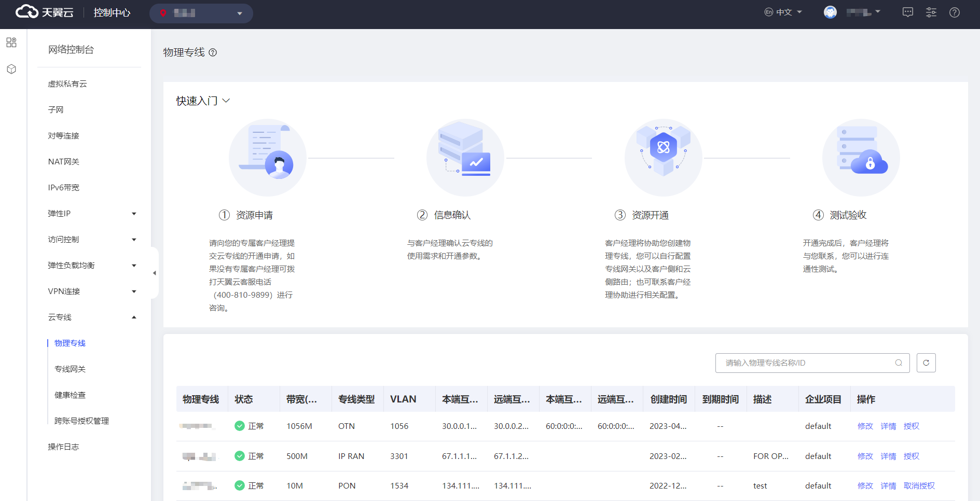Click 详情 for the OTN line
The width and height of the screenshot is (980, 501).
[888, 426]
